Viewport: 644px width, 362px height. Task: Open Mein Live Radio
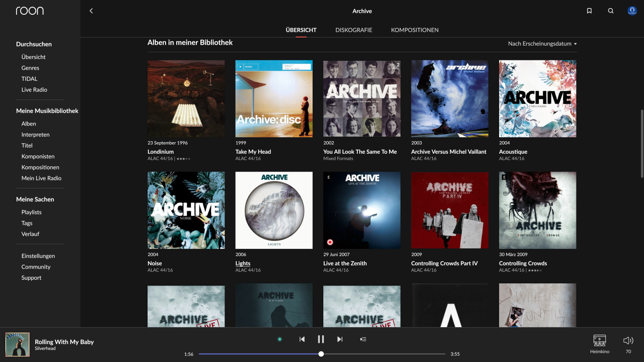click(42, 178)
